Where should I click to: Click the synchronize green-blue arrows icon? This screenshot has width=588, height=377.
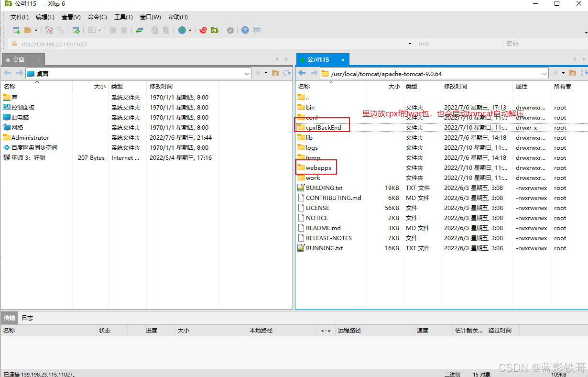[139, 30]
